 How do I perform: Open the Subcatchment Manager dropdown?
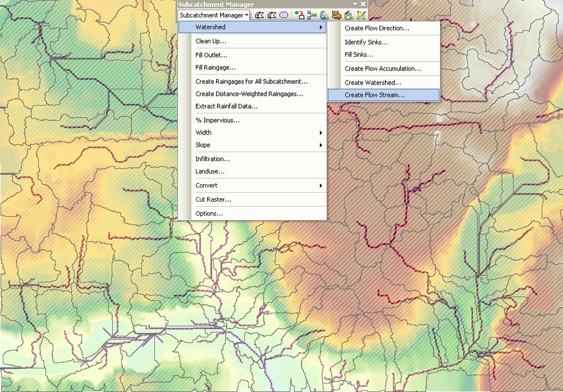click(x=213, y=15)
